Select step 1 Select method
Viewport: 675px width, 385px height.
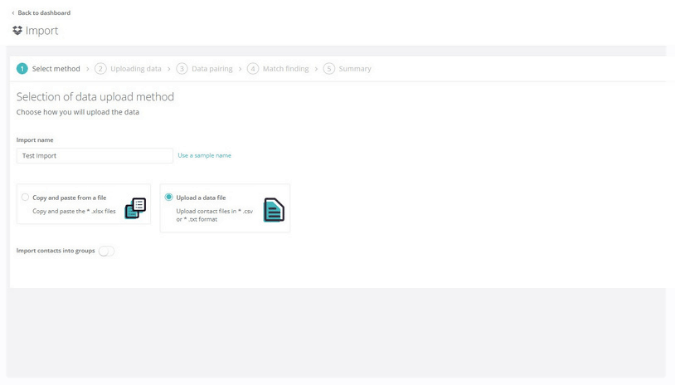click(x=48, y=68)
